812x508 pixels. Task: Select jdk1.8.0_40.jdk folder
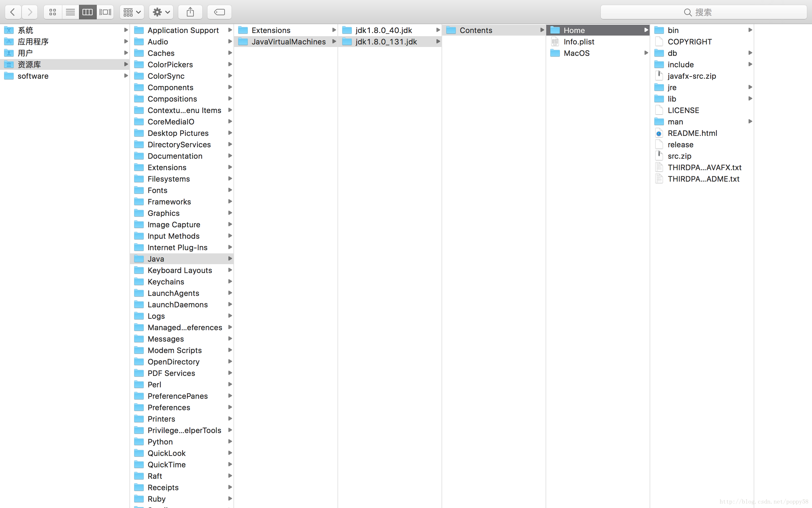click(390, 30)
